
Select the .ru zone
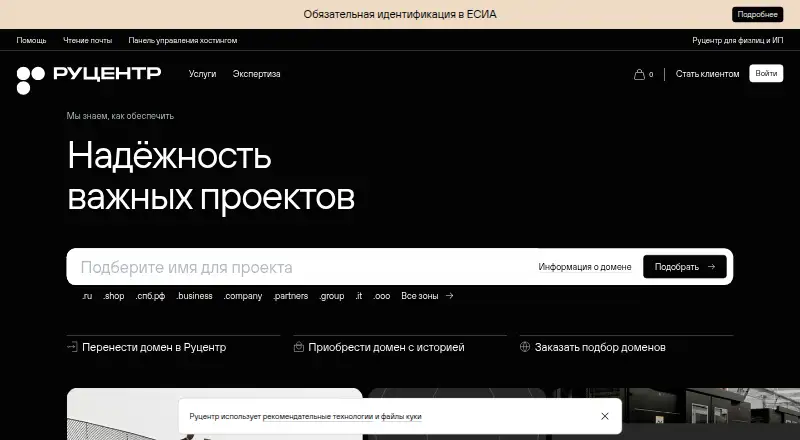tap(87, 296)
